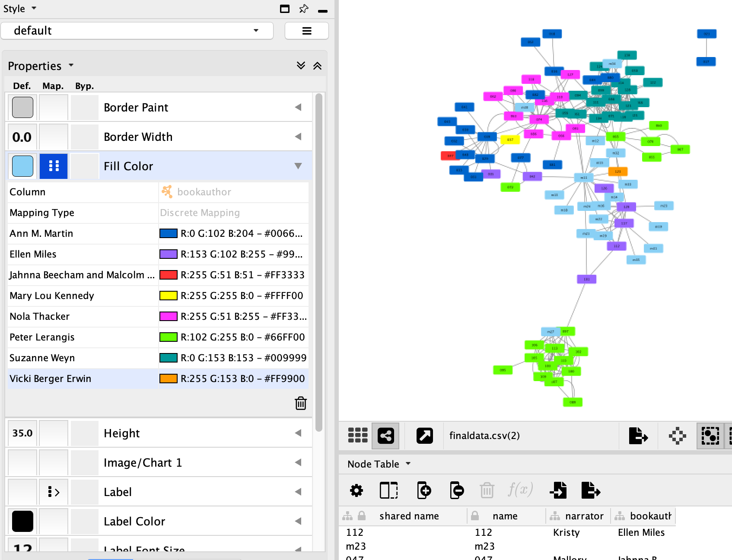Viewport: 732px width, 560px height.
Task: Expand the Height property arrow
Action: click(298, 433)
